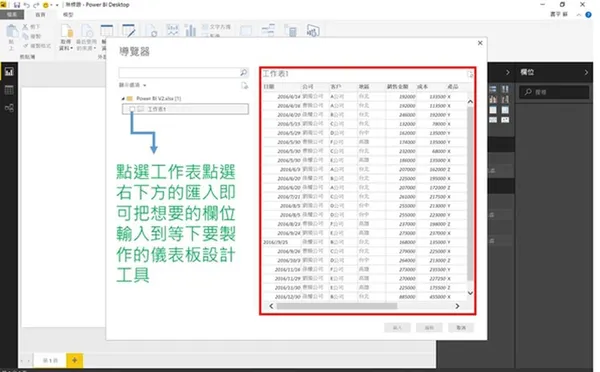Viewport: 600px width, 372px height.
Task: Click the Paste clipboard icon
Action: click(x=12, y=31)
